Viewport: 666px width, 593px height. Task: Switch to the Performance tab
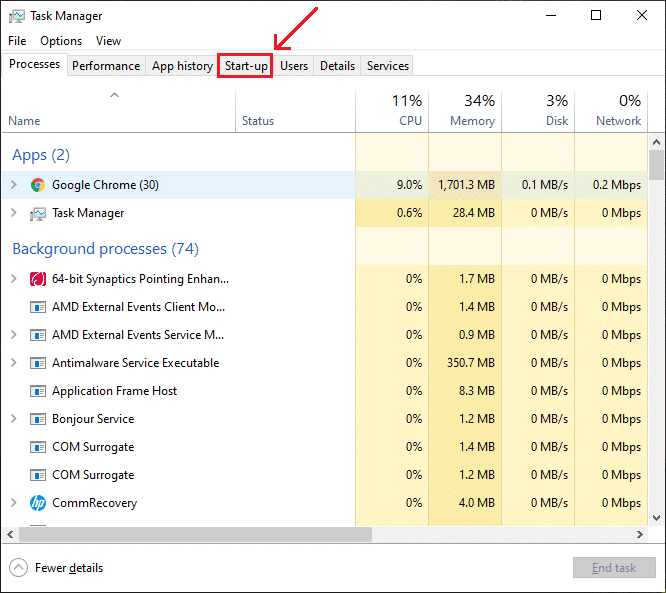[x=105, y=66]
